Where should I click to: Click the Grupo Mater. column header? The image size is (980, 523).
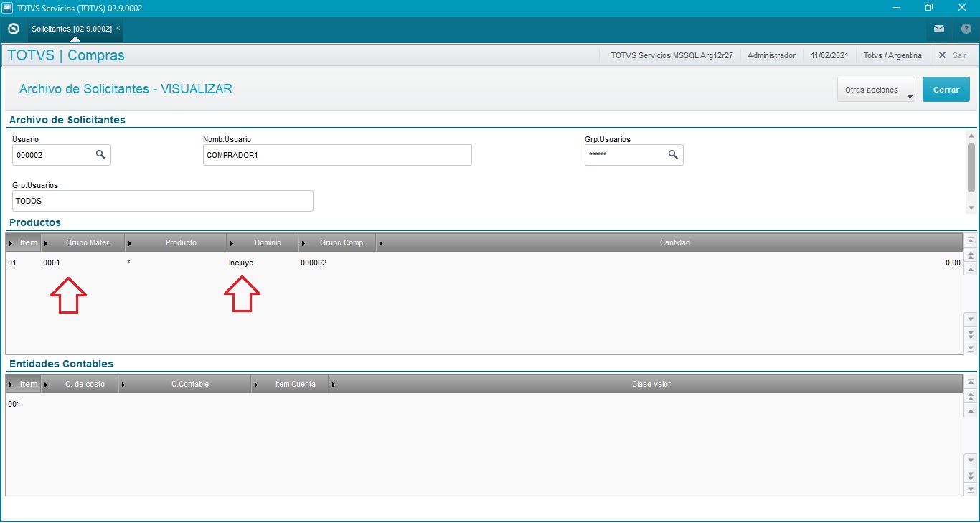coord(83,242)
